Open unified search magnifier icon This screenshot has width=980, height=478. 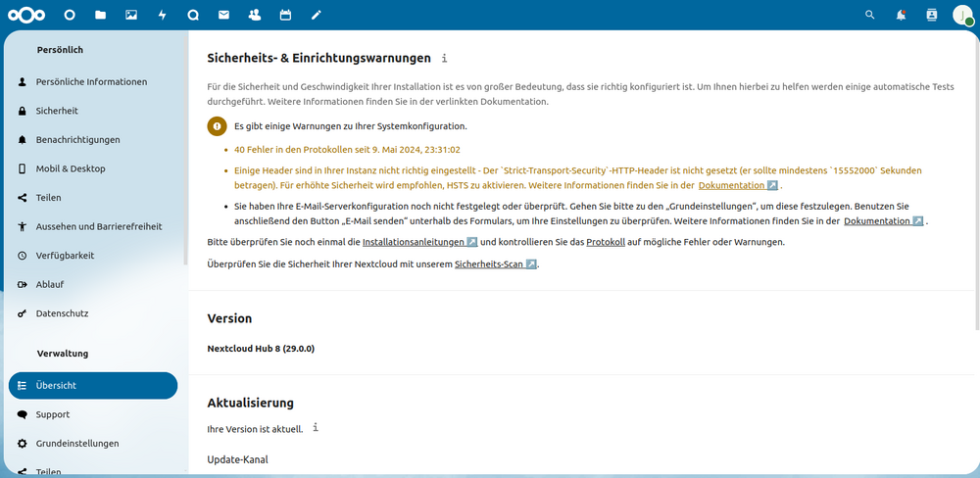[869, 15]
